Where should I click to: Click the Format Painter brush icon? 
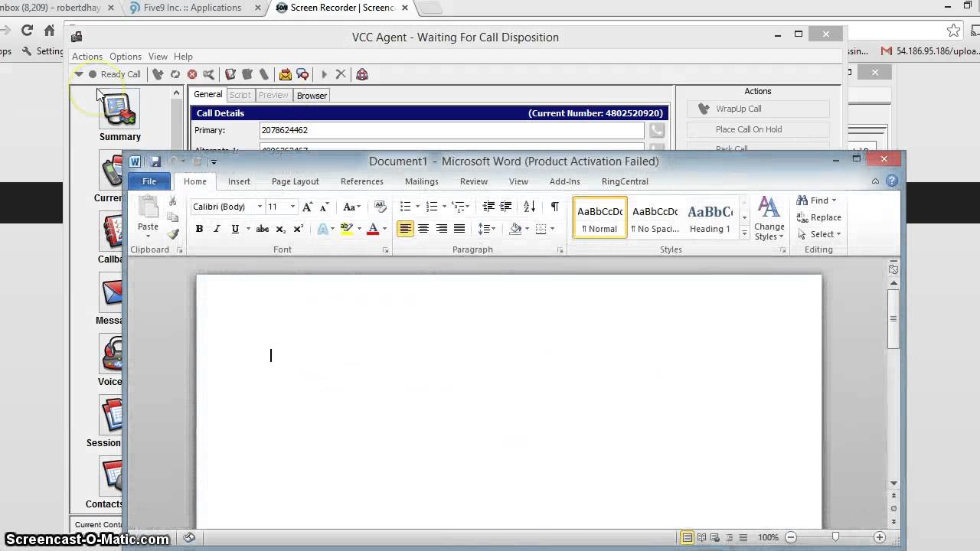tap(172, 234)
